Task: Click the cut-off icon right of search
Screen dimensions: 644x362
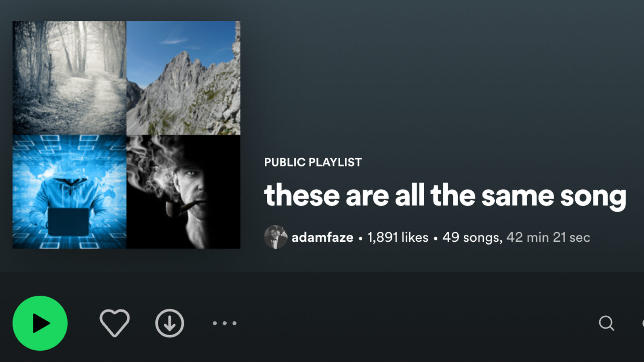Action: [642, 323]
